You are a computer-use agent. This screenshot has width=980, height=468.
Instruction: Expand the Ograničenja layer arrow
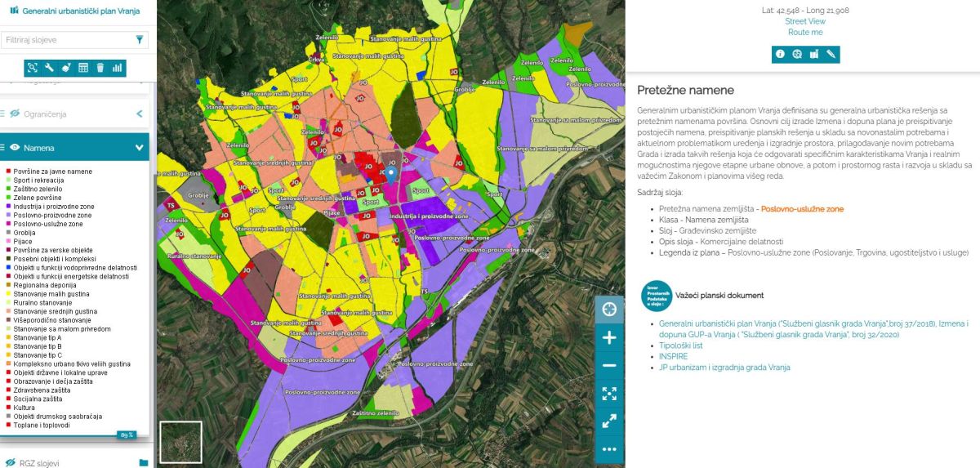pyautogui.click(x=139, y=114)
